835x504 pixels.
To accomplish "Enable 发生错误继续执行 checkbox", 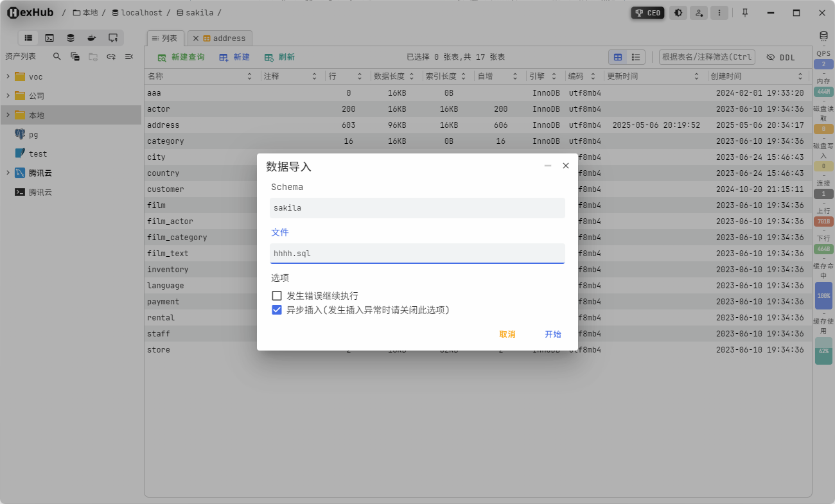I will pos(277,295).
